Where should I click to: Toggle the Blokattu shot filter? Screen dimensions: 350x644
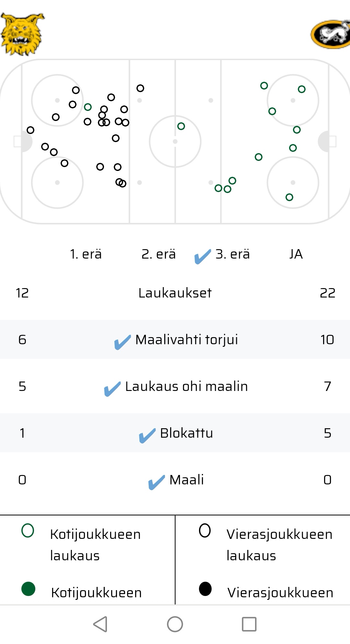(x=176, y=434)
